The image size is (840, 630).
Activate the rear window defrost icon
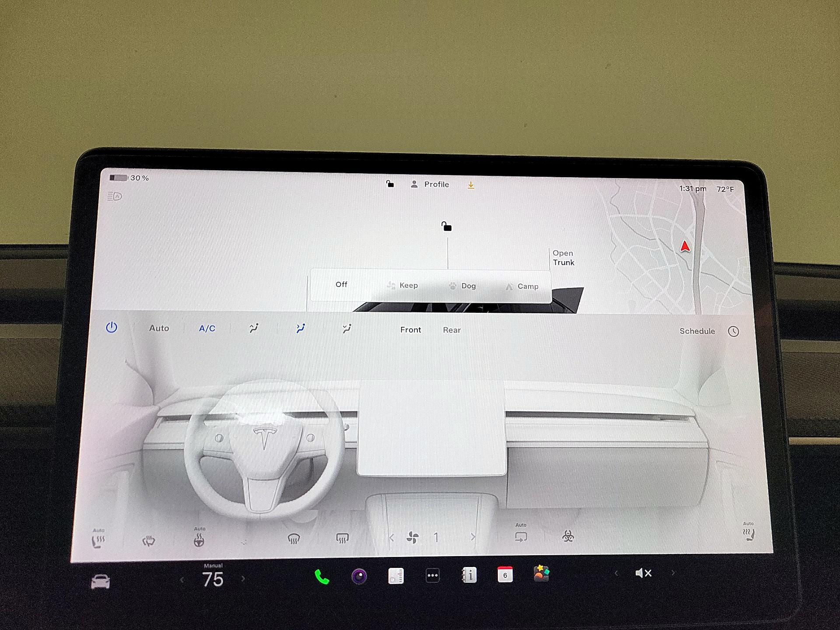click(x=342, y=538)
